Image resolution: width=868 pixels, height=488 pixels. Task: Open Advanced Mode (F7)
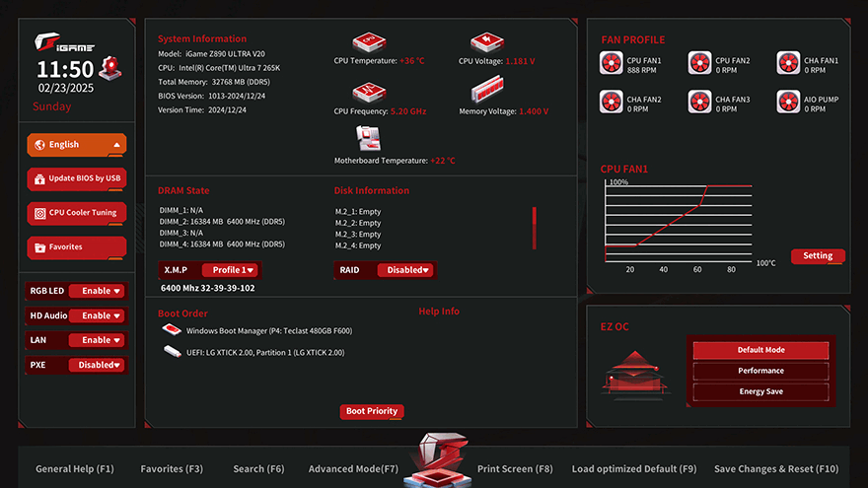(x=353, y=469)
